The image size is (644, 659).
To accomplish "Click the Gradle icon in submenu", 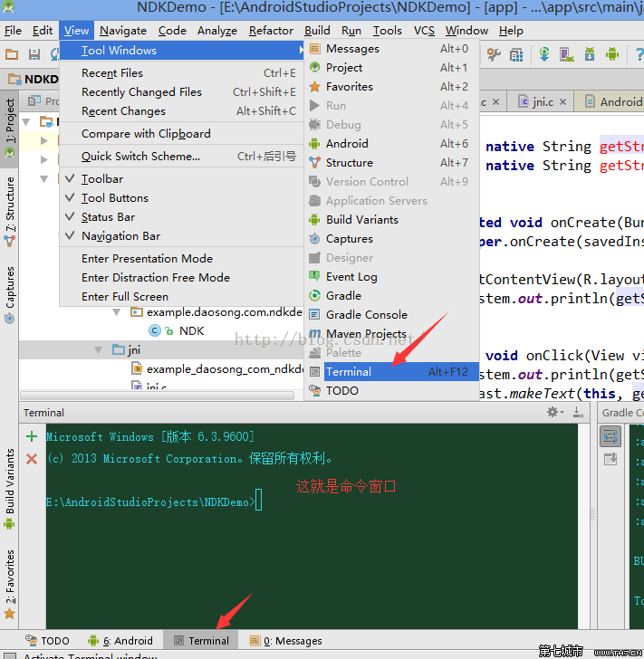I will (314, 295).
